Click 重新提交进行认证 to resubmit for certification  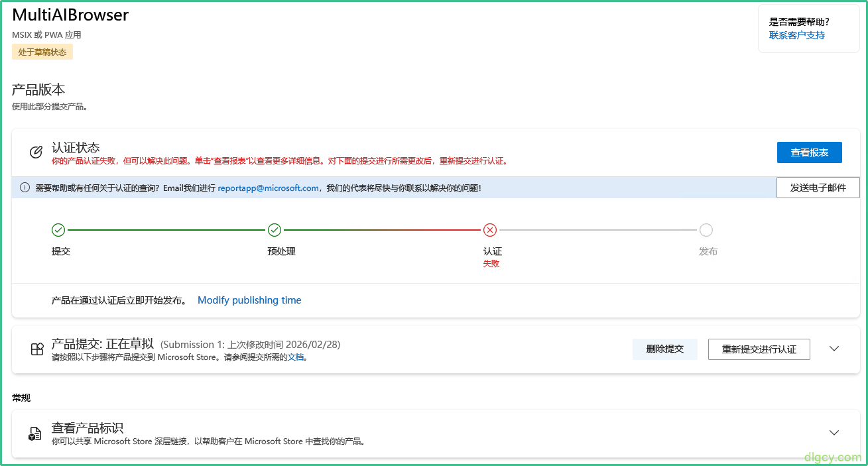[759, 349]
